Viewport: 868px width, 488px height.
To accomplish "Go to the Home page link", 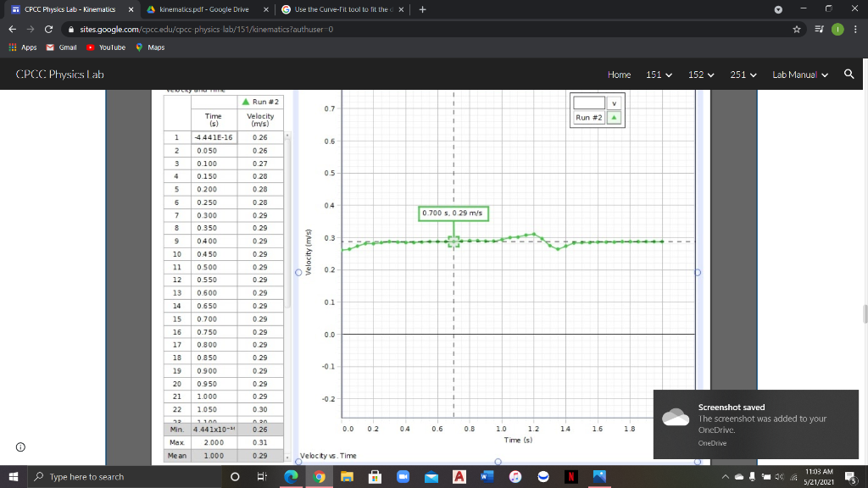I will pyautogui.click(x=619, y=75).
